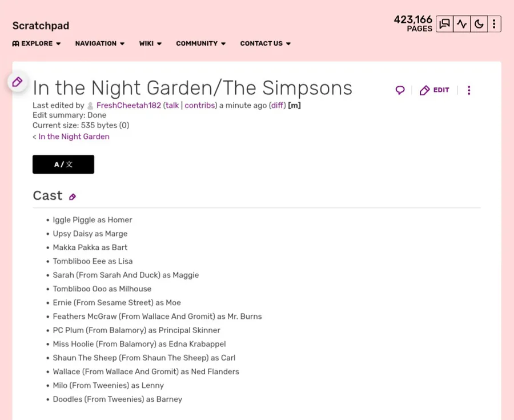Click the FreshCheetah182 user avatar icon
Screen dimensions: 514x420
tap(90, 106)
